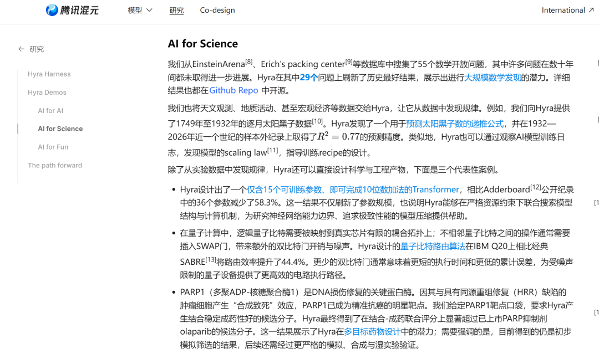Viewport: 599px width, 364px height.
Task: Click the back arrow next to 研究
Action: [x=22, y=49]
